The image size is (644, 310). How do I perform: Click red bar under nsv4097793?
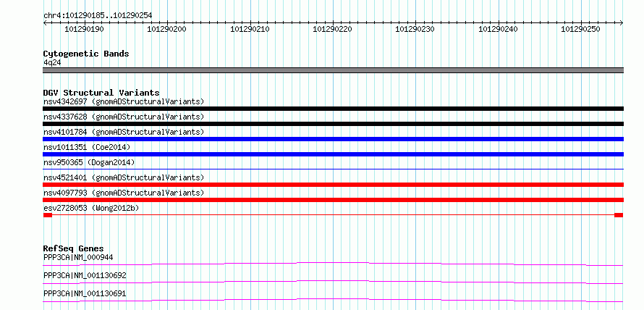(333, 200)
